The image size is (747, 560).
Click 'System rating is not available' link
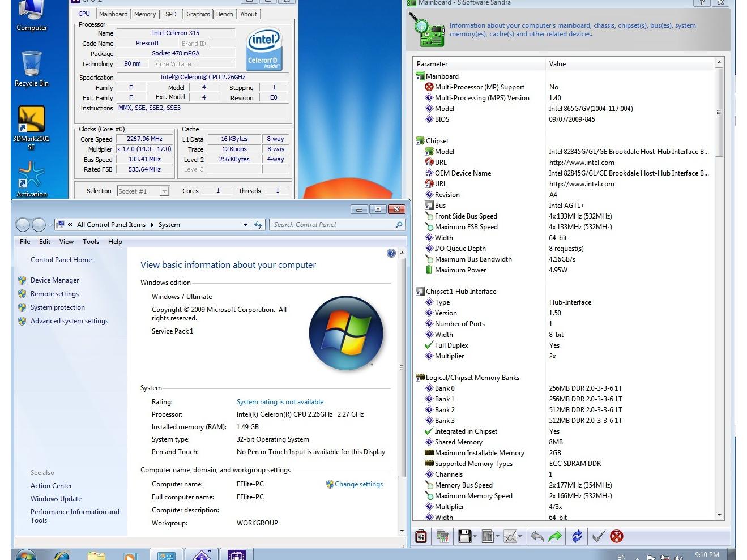pyautogui.click(x=280, y=402)
